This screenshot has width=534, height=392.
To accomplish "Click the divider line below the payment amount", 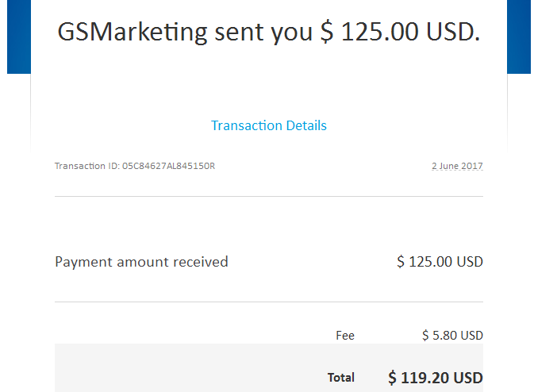I will click(269, 302).
